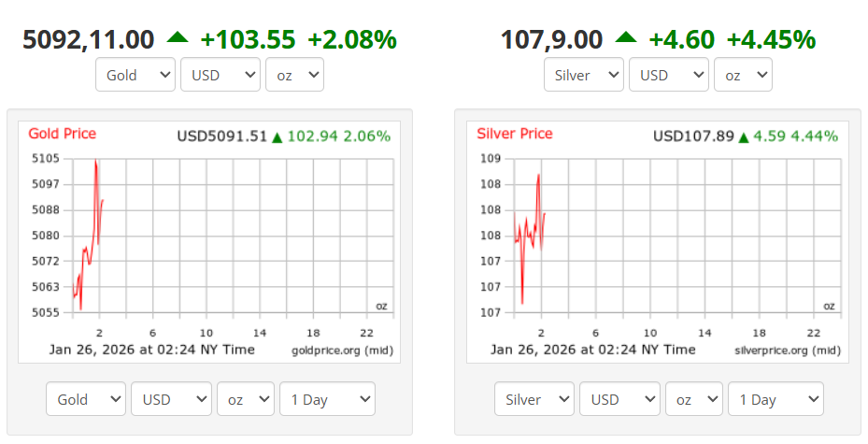Click the small green triangle next to USD5091.51
The height and width of the screenshot is (444, 868).
tap(277, 137)
